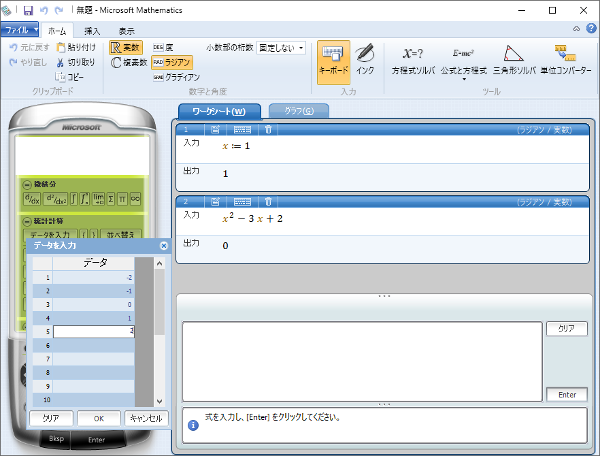Select data row 3 cell with 0
Viewport: 600px width, 456px height.
tap(94, 305)
